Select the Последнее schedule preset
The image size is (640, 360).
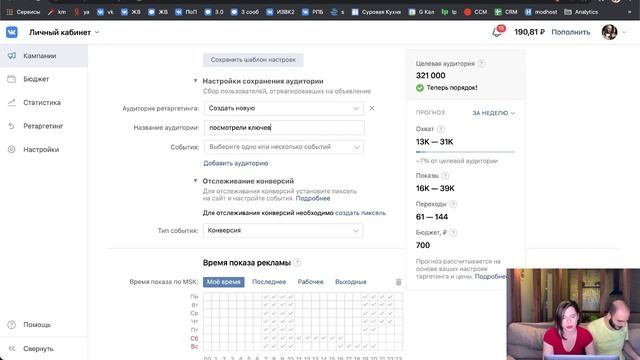tap(269, 282)
